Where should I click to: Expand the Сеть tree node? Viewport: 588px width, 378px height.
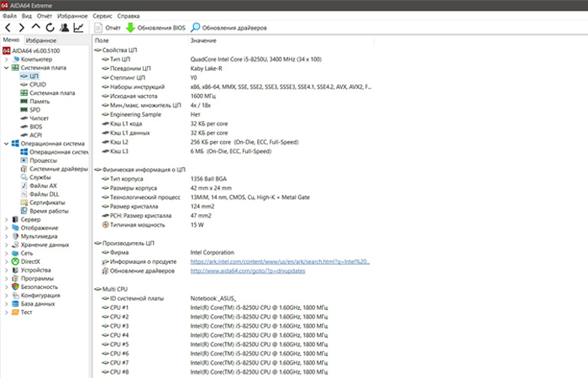coord(7,253)
